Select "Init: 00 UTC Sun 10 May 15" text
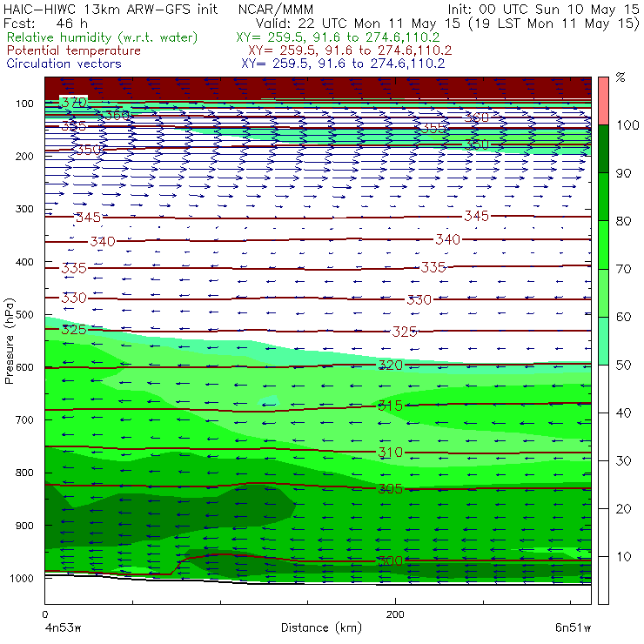The image size is (644, 644). click(542, 9)
